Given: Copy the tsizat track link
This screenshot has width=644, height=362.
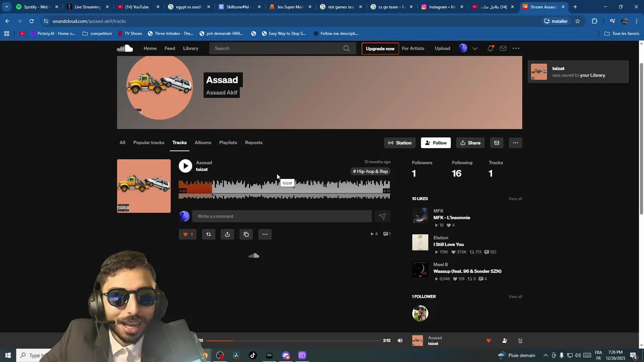Looking at the screenshot, I should [246, 234].
